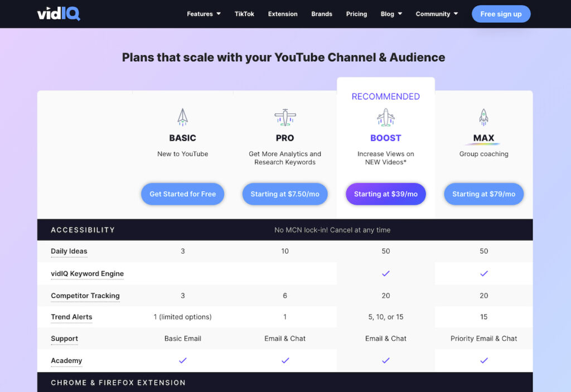
Task: Click Trend Alerts '5, 10, or 15' cell
Action: [386, 317]
